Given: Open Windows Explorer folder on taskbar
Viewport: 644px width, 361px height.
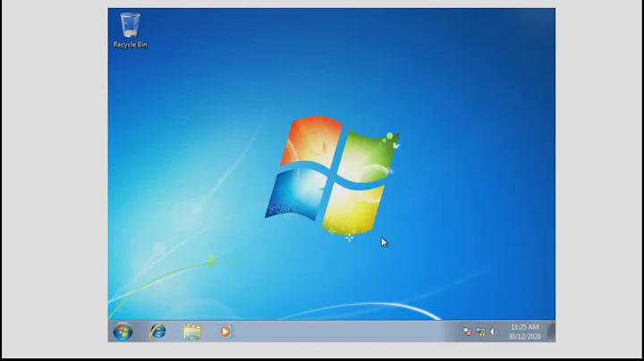Looking at the screenshot, I should coord(192,332).
